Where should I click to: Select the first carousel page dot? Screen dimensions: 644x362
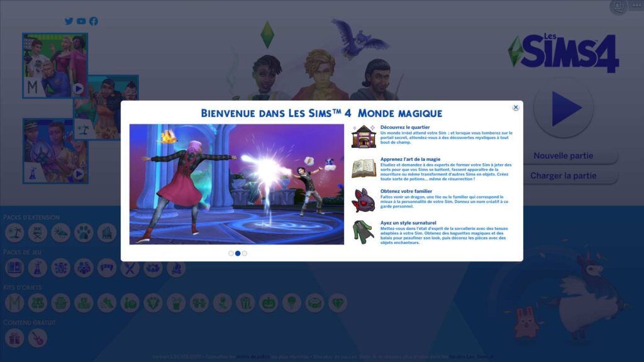coord(231,253)
